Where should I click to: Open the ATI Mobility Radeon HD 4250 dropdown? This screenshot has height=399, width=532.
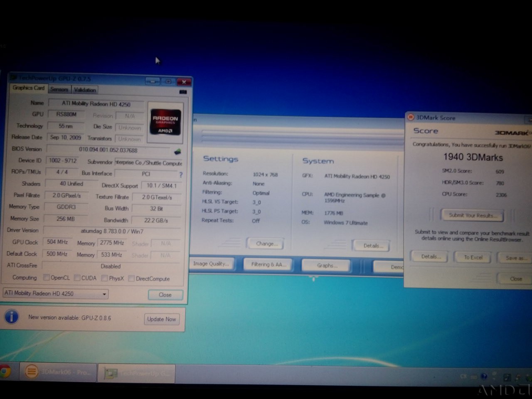tap(55, 293)
